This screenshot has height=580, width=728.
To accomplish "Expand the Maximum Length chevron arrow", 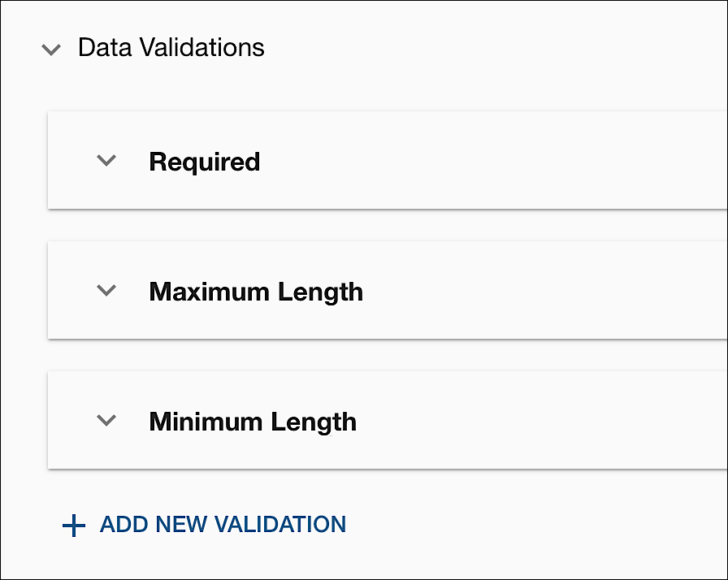I will [106, 290].
